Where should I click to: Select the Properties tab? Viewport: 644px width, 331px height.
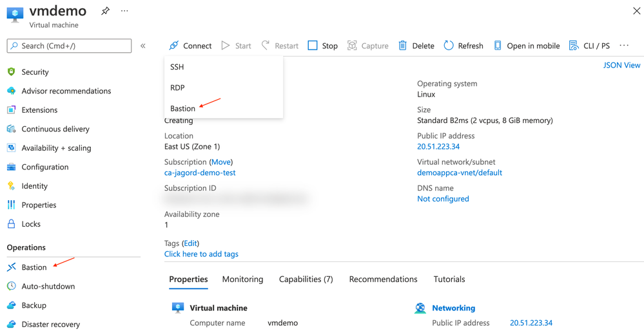click(188, 279)
